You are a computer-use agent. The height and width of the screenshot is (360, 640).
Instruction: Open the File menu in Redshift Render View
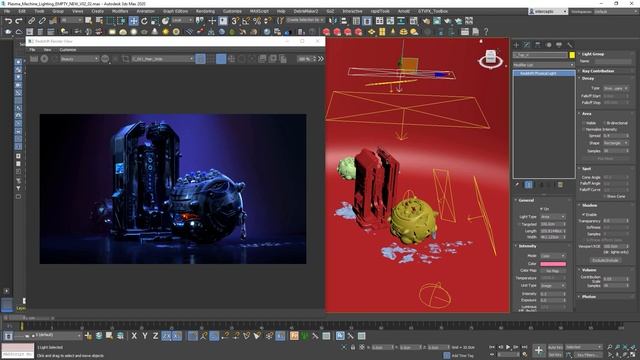32,50
